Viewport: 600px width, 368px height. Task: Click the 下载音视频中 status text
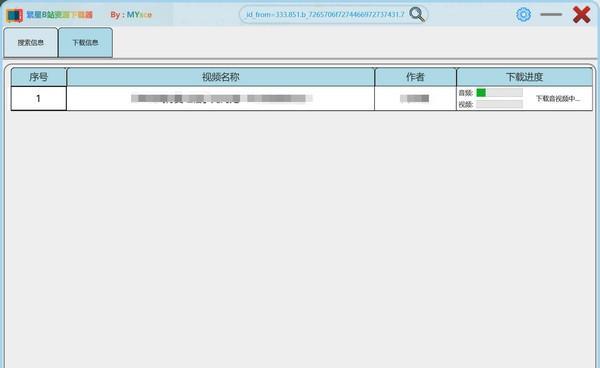[558, 99]
